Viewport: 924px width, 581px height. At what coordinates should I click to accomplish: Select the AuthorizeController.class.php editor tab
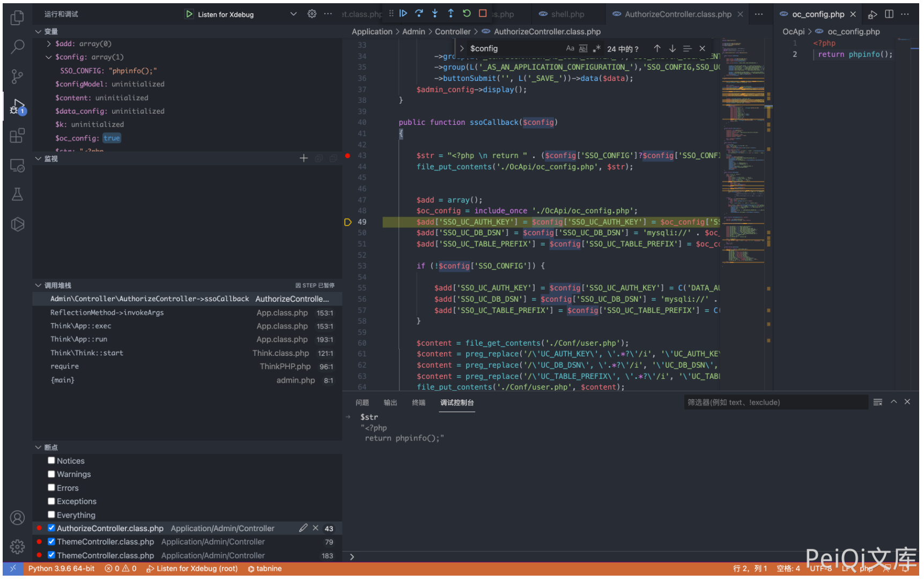click(677, 14)
